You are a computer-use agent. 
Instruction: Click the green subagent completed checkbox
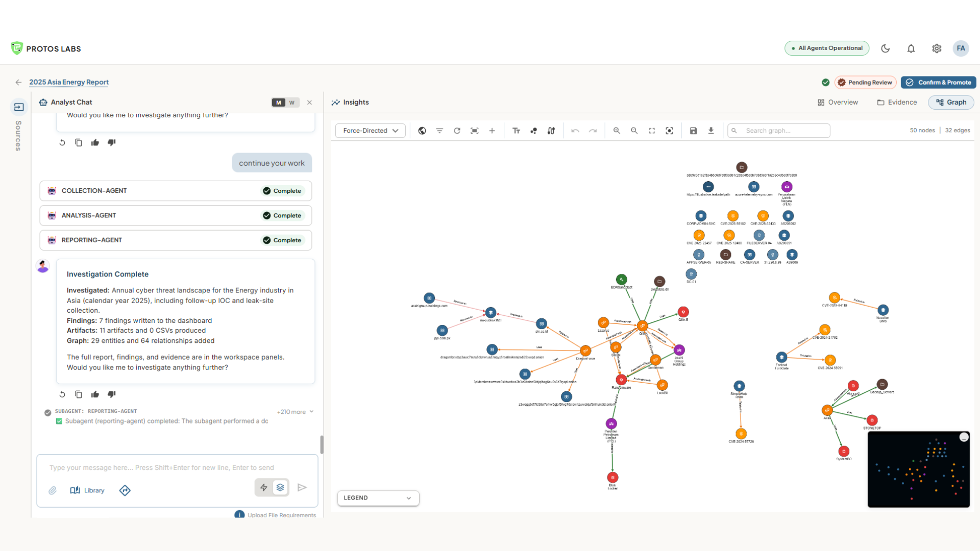point(59,421)
